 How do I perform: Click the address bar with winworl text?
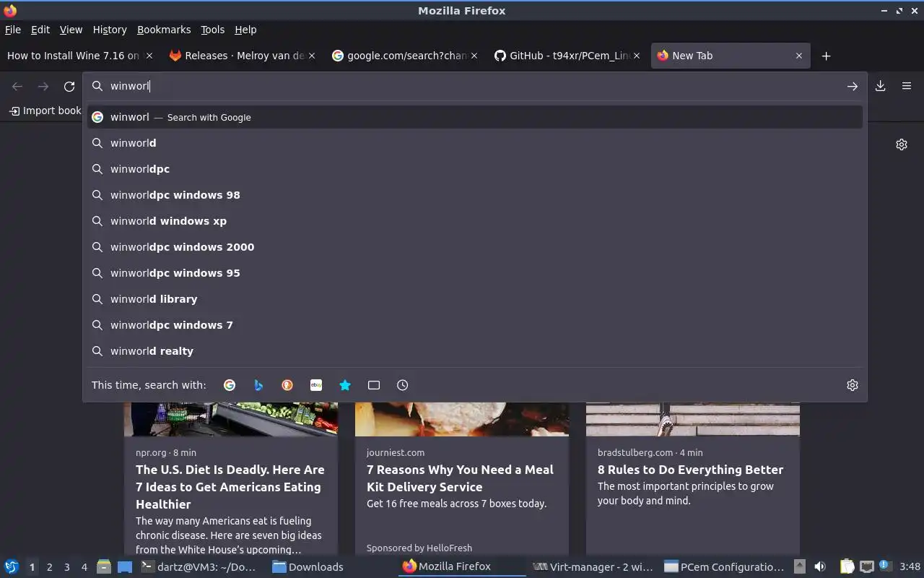[475, 86]
